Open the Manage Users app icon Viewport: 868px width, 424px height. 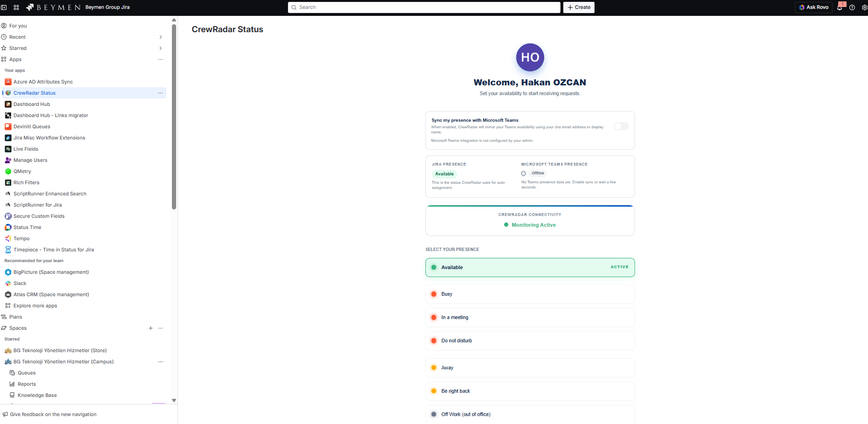pos(8,160)
